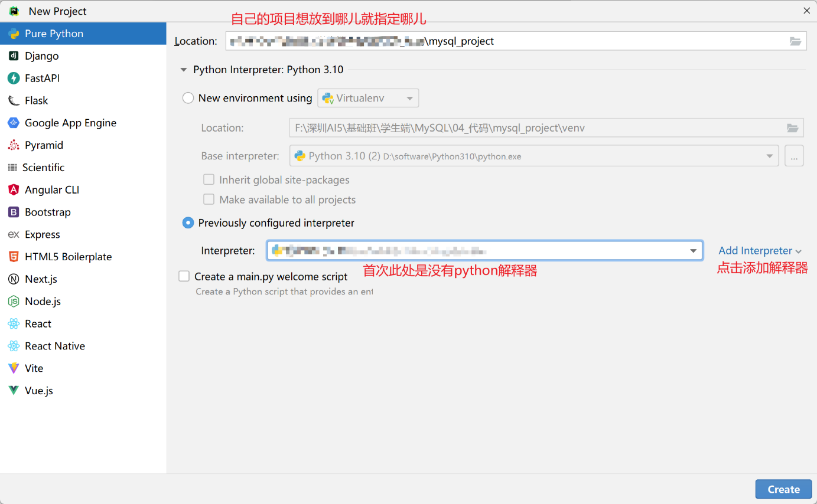Screen dimensions: 817x504
Task: Click the Vue.js icon
Action: [x=14, y=391]
